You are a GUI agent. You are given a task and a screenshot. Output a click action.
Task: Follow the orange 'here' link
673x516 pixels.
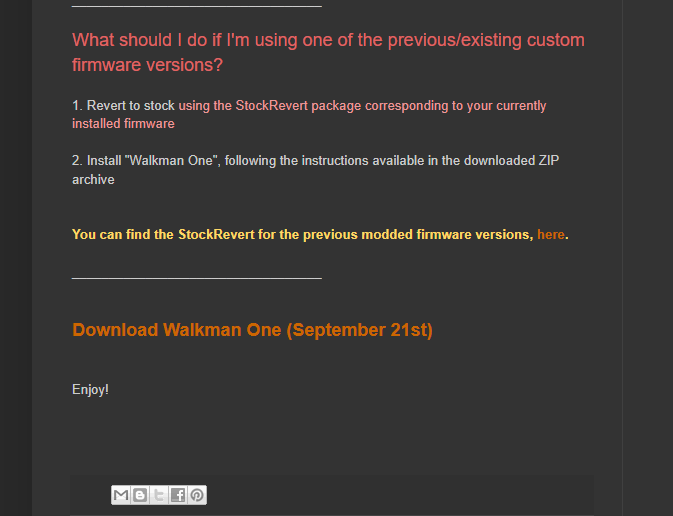[x=551, y=234]
